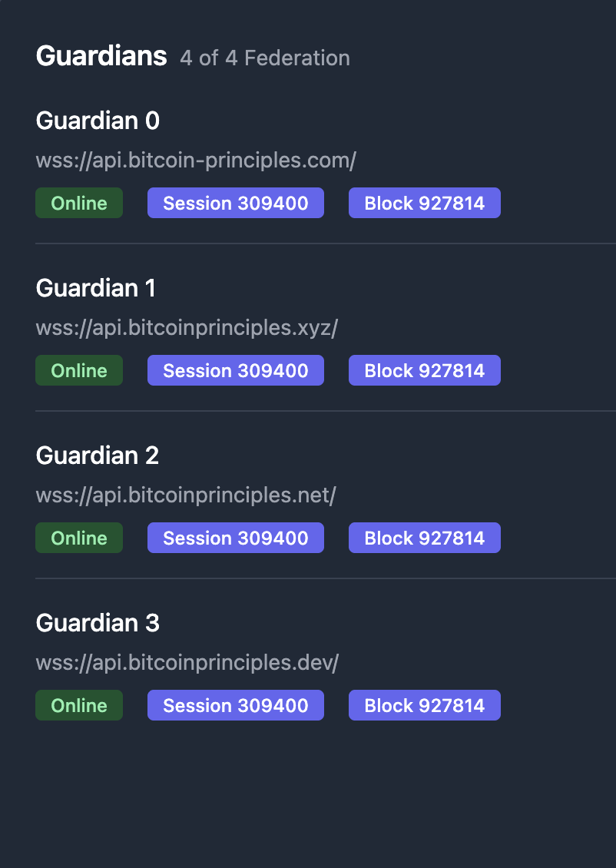Select the Guardian 0 title
616x868 pixels.
98,121
